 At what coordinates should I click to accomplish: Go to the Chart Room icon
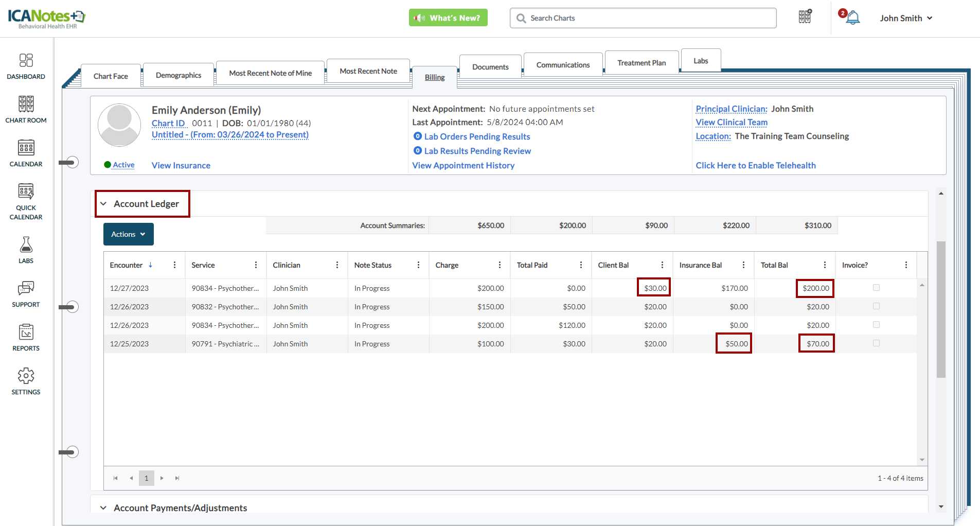click(x=26, y=104)
